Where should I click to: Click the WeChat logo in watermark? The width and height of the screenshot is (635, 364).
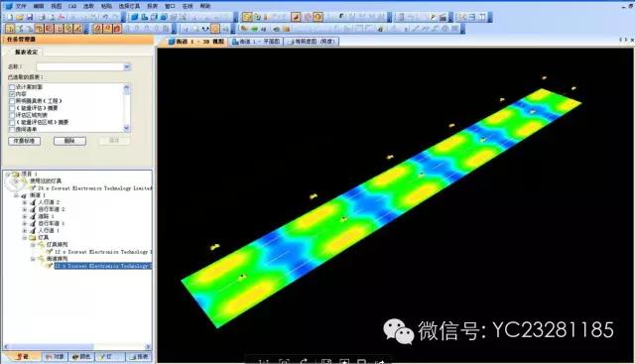[399, 331]
